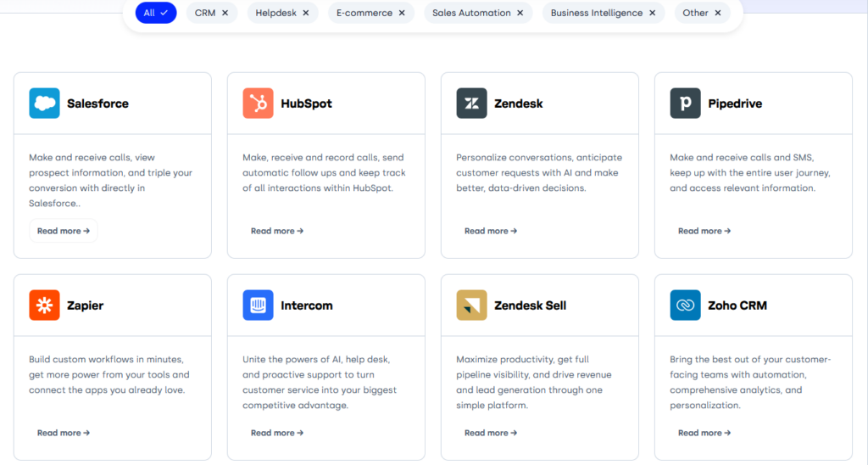Open Read more for Salesforce

pyautogui.click(x=64, y=231)
